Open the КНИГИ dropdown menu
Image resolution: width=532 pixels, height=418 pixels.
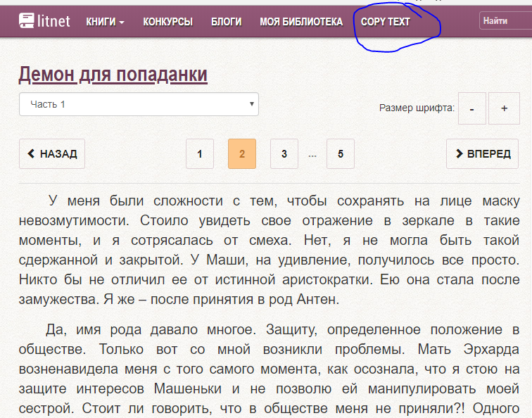click(105, 22)
